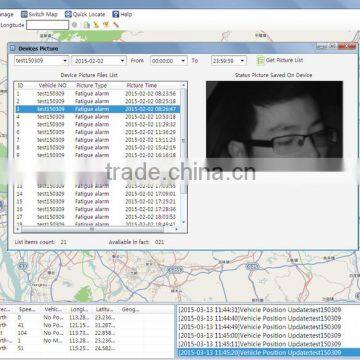
Task: Select vehicle row with longitude 121.15
Action: coord(87,325)
